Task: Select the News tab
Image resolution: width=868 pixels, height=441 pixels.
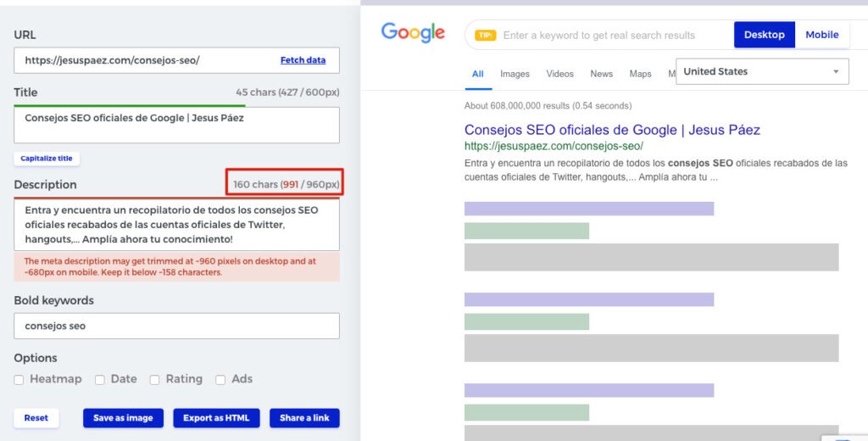Action: click(601, 74)
